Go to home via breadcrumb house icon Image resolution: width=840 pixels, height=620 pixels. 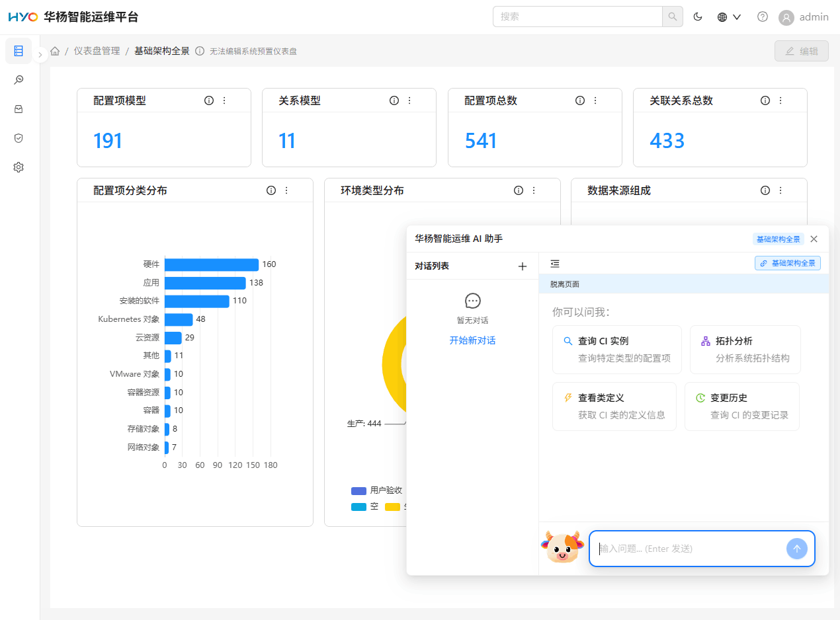coord(55,51)
